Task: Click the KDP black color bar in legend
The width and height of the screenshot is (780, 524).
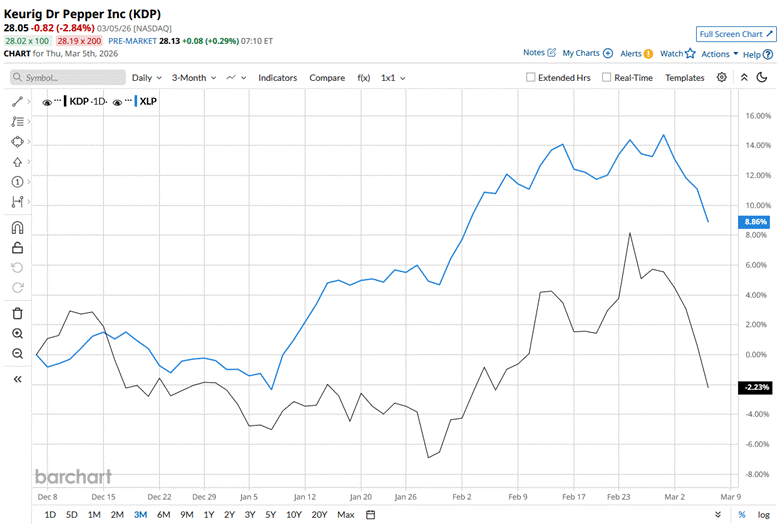Action: [x=65, y=101]
